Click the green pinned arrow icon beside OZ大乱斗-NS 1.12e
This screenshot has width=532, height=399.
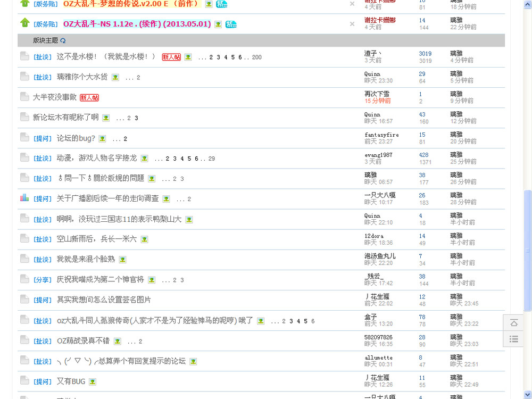25,23
